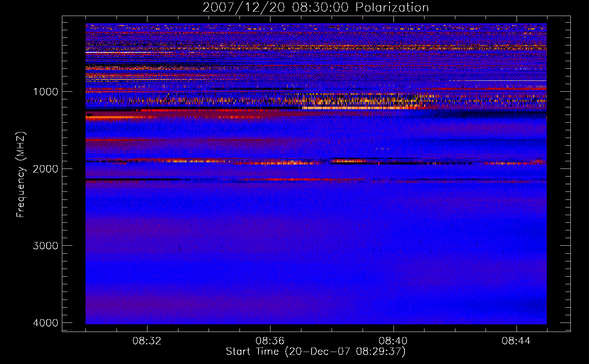The image size is (589, 364).
Task: Click the 08:32 time tick label
Action: [x=147, y=341]
